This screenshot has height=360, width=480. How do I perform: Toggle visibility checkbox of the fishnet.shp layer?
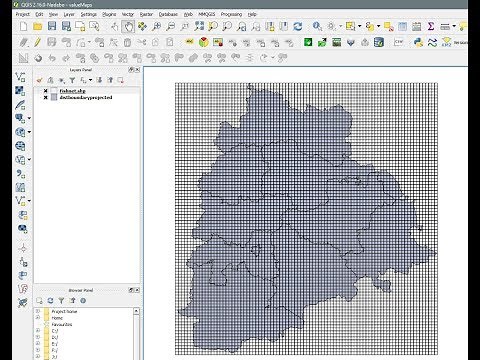click(45, 91)
